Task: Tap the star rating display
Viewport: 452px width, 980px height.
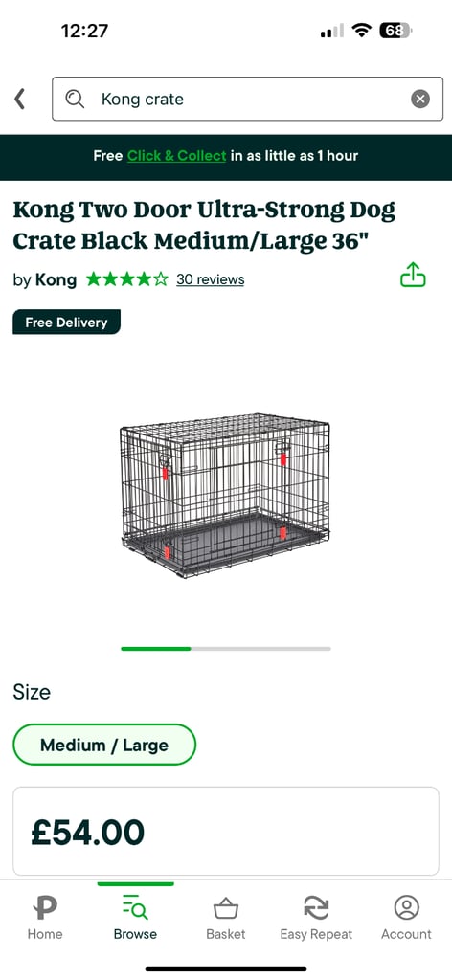Action: (127, 278)
